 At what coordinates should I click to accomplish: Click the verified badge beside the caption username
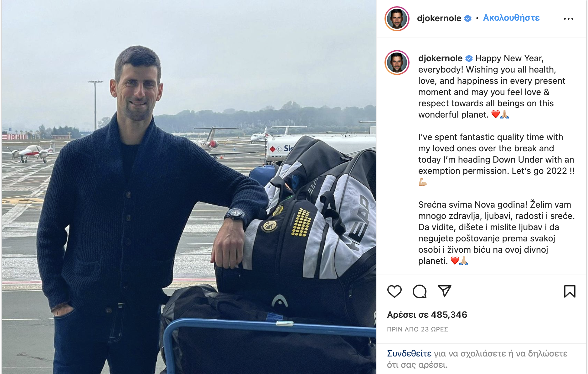pos(469,58)
